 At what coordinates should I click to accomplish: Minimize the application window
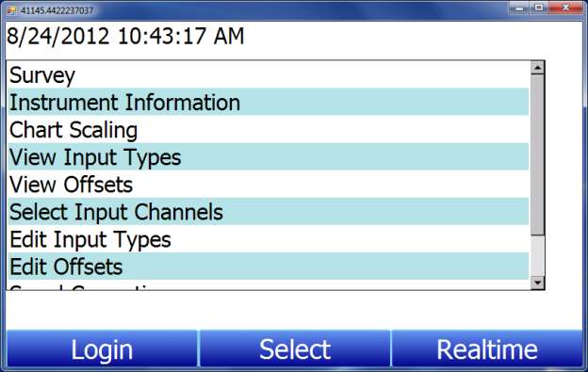[519, 8]
